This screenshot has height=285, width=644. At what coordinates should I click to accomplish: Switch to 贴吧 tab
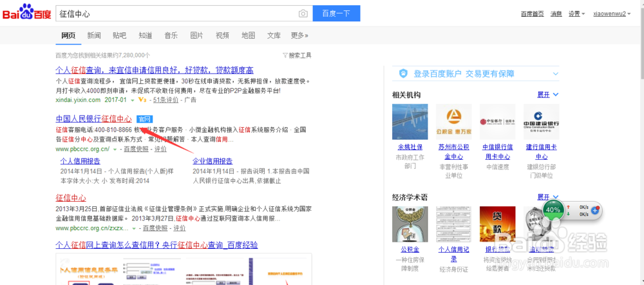coord(120,35)
